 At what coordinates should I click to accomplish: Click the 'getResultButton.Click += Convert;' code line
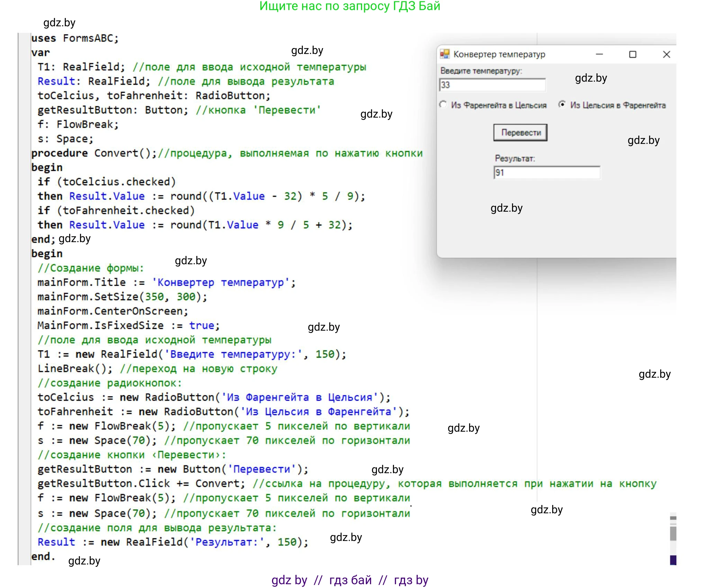141,483
